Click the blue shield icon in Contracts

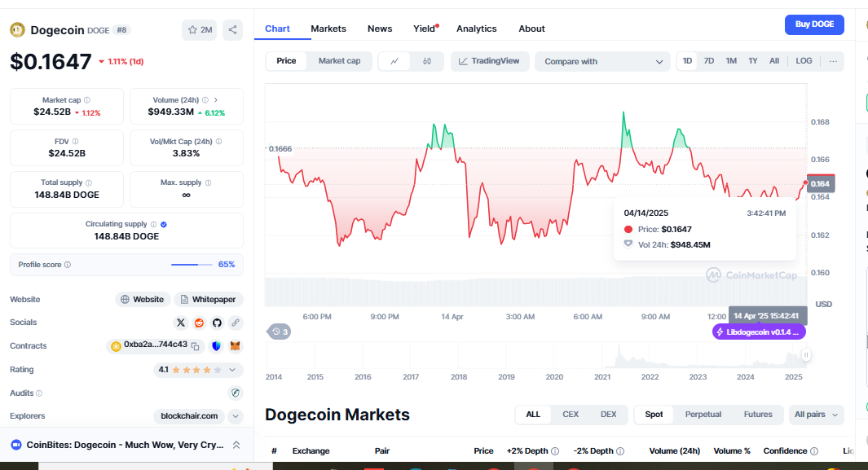217,346
